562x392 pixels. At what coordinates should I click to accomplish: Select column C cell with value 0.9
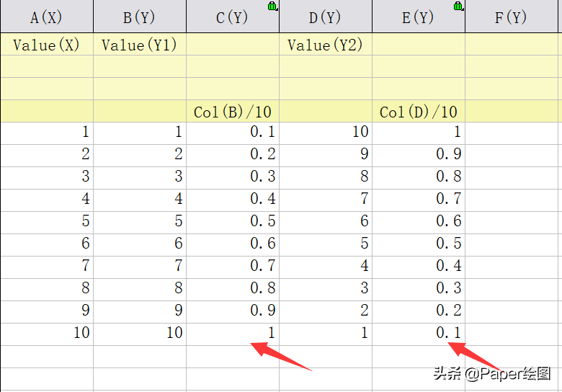[x=233, y=312]
